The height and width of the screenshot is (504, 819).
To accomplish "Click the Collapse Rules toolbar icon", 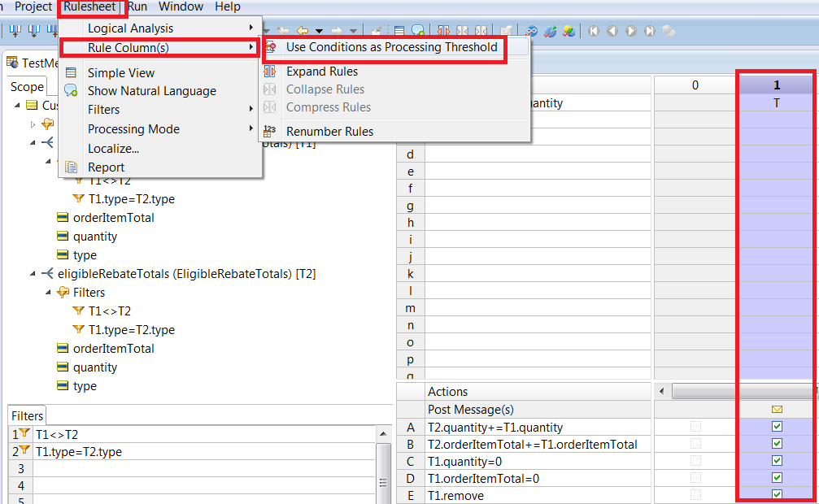I will point(462,31).
